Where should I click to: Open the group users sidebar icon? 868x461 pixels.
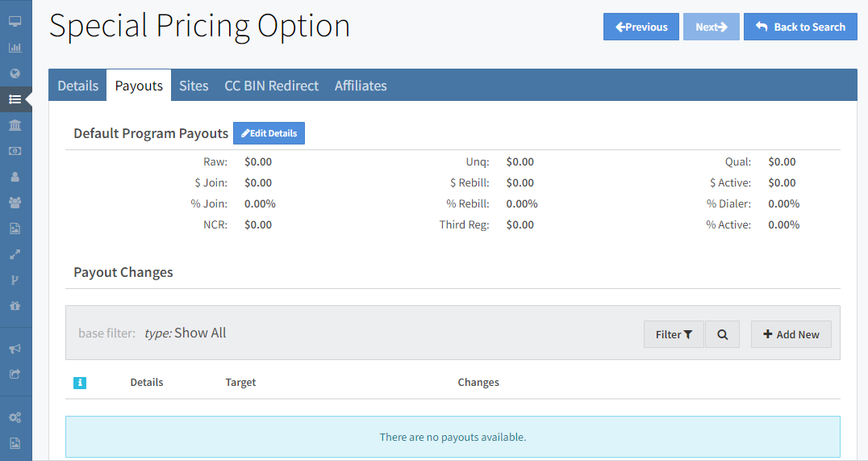click(x=15, y=203)
